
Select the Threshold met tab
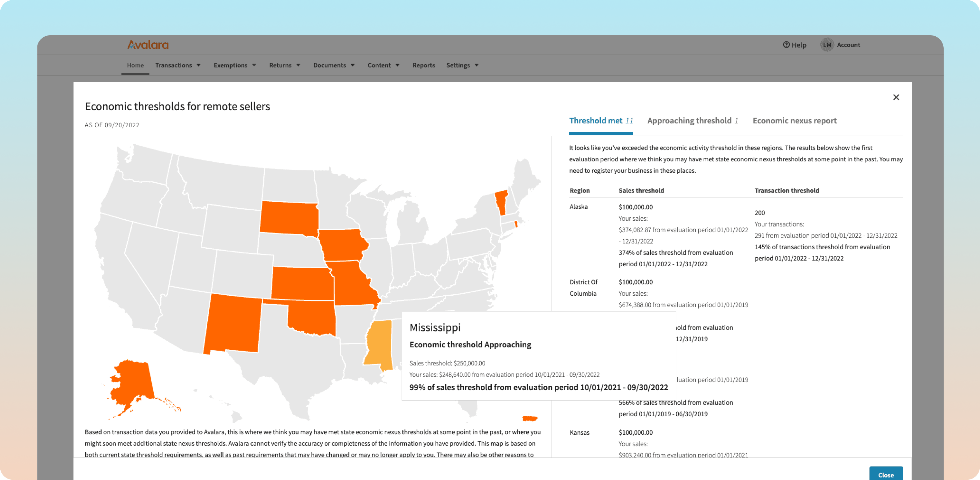tap(601, 121)
